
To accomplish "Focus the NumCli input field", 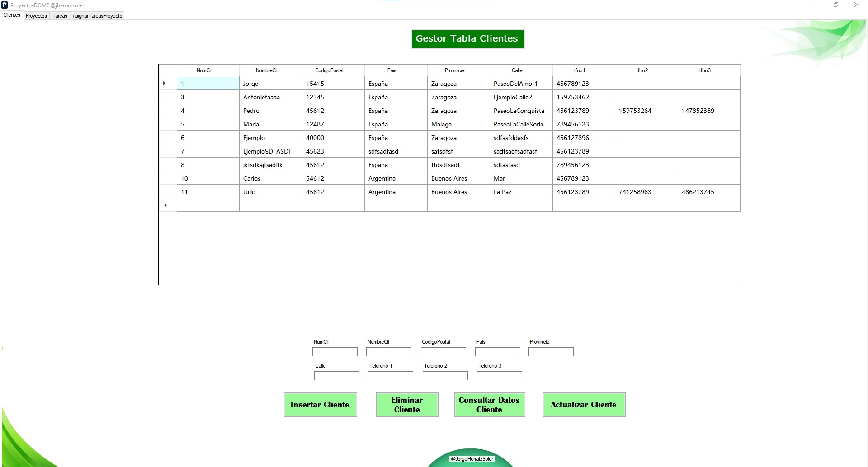I will (x=335, y=352).
